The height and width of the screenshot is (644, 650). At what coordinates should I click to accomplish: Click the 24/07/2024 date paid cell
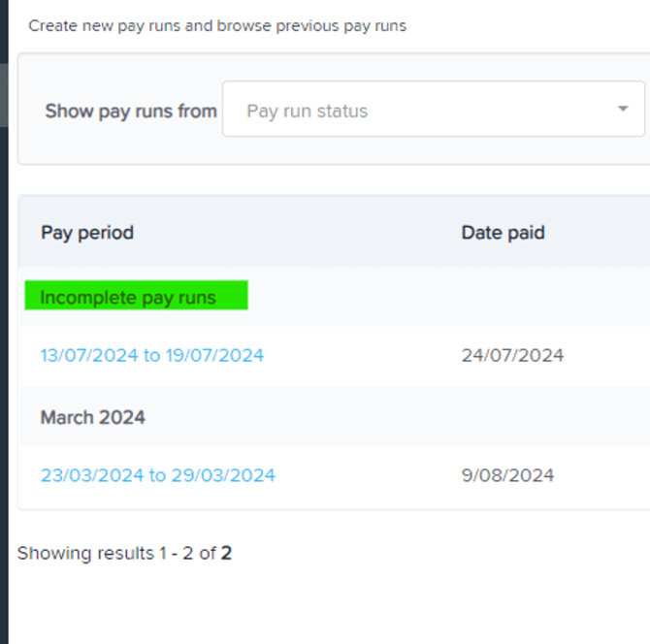512,355
